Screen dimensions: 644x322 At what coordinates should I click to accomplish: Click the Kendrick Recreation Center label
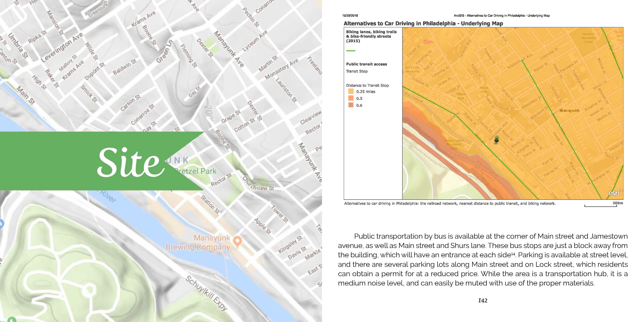click(588, 38)
